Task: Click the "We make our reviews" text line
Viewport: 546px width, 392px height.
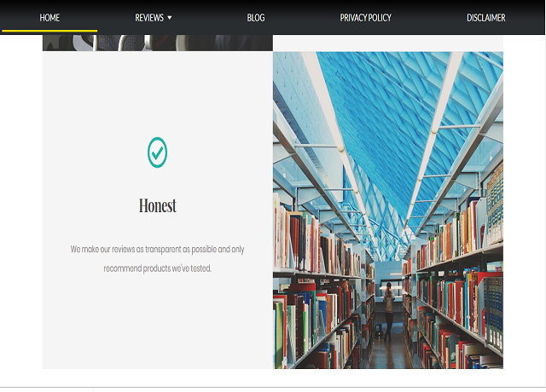Action: pyautogui.click(x=157, y=250)
